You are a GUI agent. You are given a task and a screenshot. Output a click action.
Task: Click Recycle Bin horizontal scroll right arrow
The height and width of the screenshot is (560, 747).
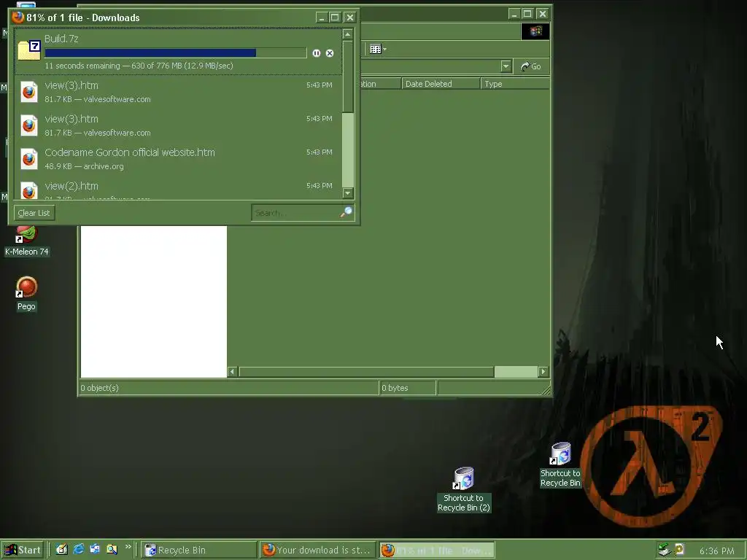tap(543, 371)
